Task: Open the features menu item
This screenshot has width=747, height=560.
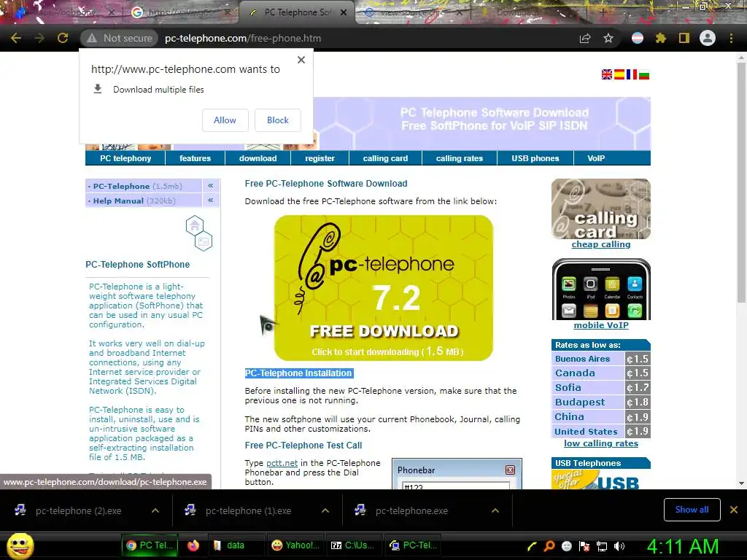Action: [195, 158]
